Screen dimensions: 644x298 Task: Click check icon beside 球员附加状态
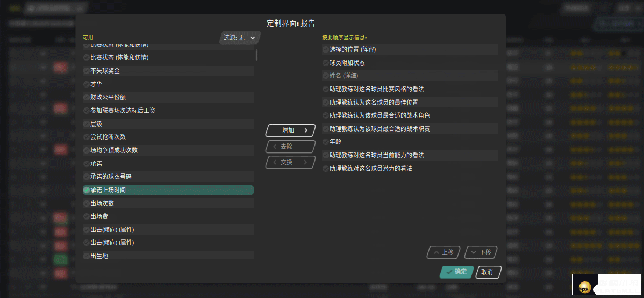(x=325, y=63)
